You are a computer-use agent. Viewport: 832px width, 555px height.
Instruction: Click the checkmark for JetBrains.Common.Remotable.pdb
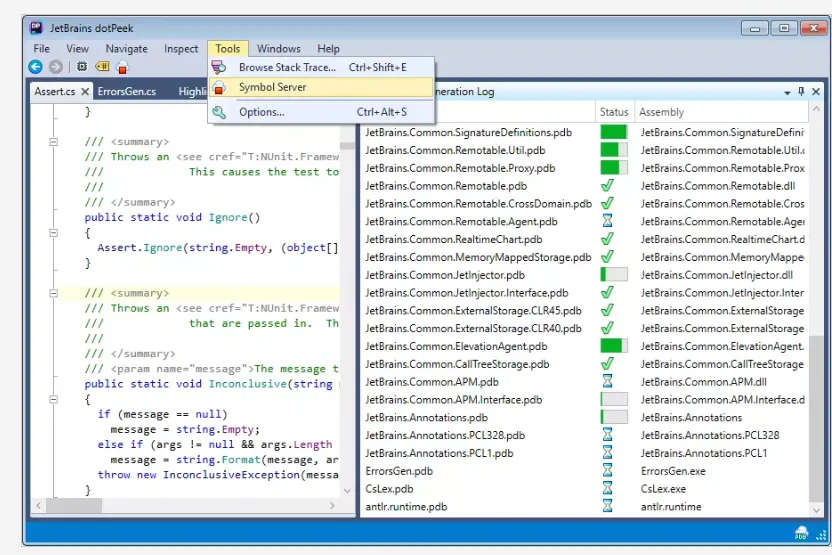pos(608,186)
